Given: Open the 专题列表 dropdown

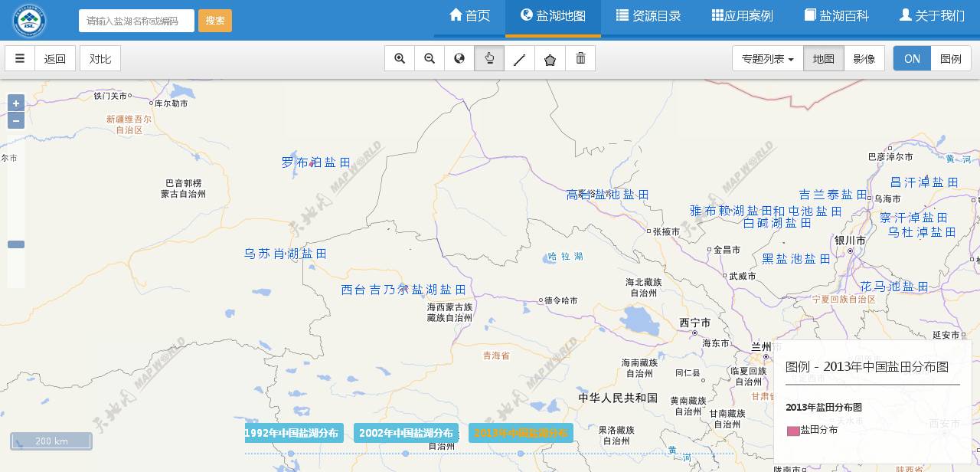Looking at the screenshot, I should 766,58.
